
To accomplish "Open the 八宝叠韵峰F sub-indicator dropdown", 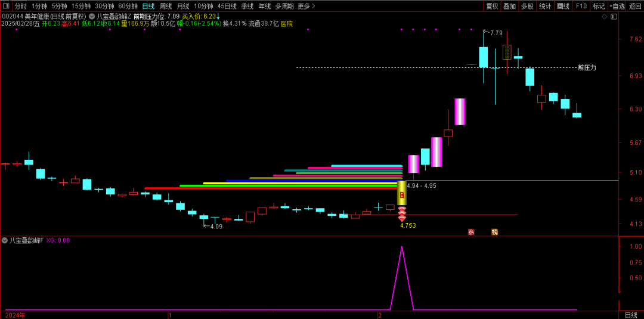I will point(5,240).
